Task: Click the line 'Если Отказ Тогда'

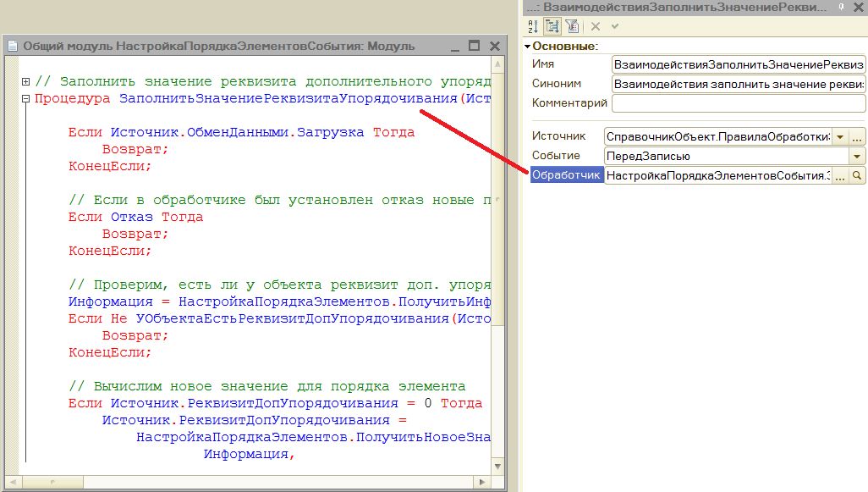Action: coord(135,217)
